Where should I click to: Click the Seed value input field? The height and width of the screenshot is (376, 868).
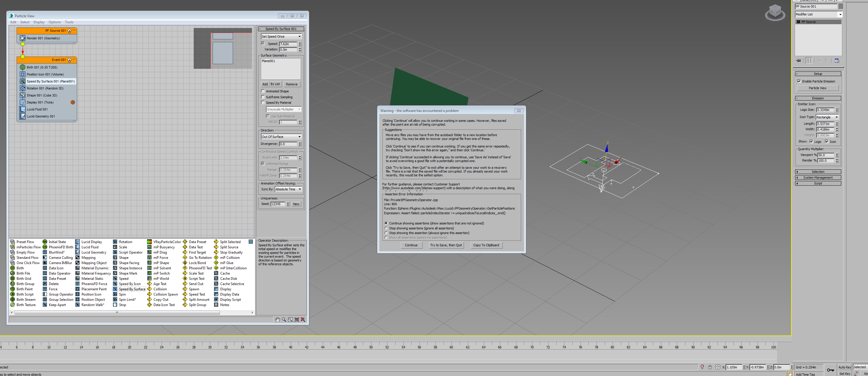click(x=278, y=204)
